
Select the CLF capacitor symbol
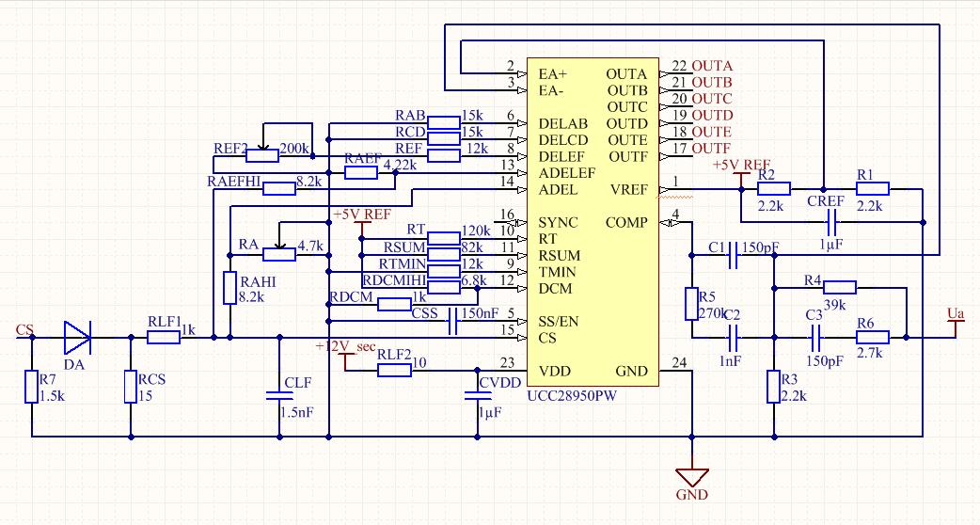(x=279, y=395)
